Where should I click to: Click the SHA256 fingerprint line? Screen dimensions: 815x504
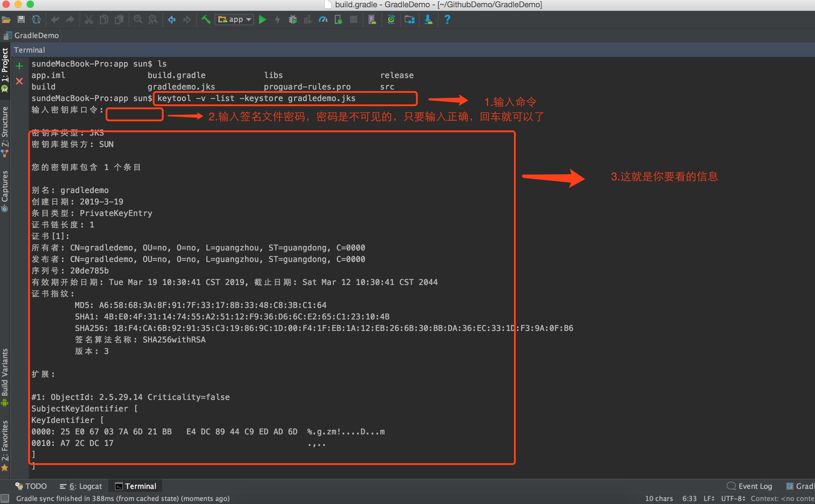(324, 328)
